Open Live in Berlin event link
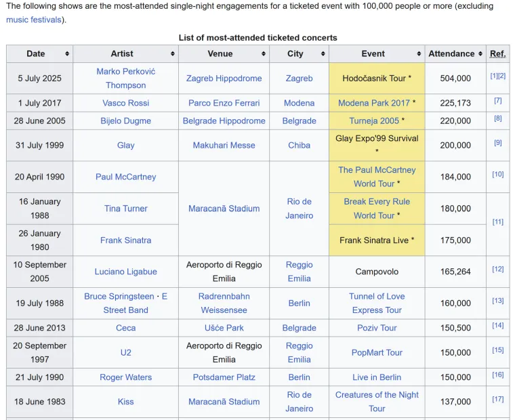The width and height of the screenshot is (515, 420). (377, 377)
